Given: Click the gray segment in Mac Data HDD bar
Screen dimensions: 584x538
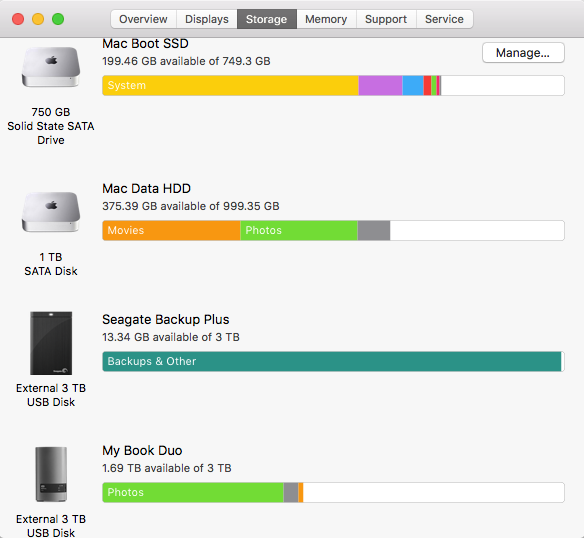Looking at the screenshot, I should pyautogui.click(x=374, y=230).
